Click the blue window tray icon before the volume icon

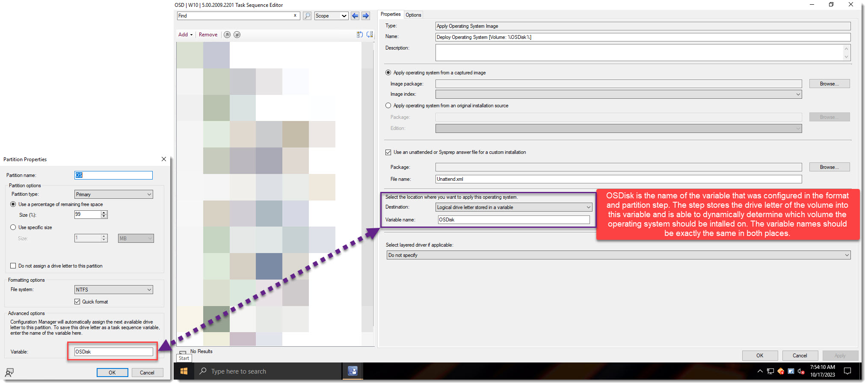click(791, 371)
